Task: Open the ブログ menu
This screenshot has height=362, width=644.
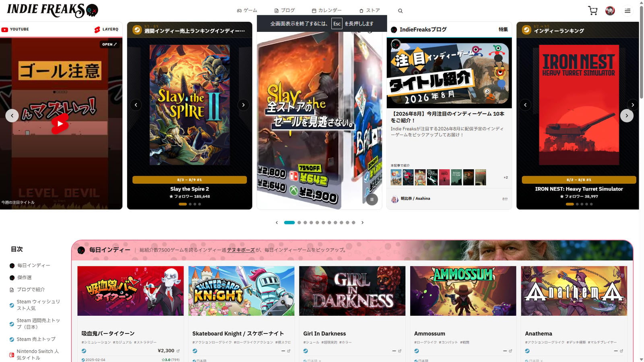Action: [285, 10]
